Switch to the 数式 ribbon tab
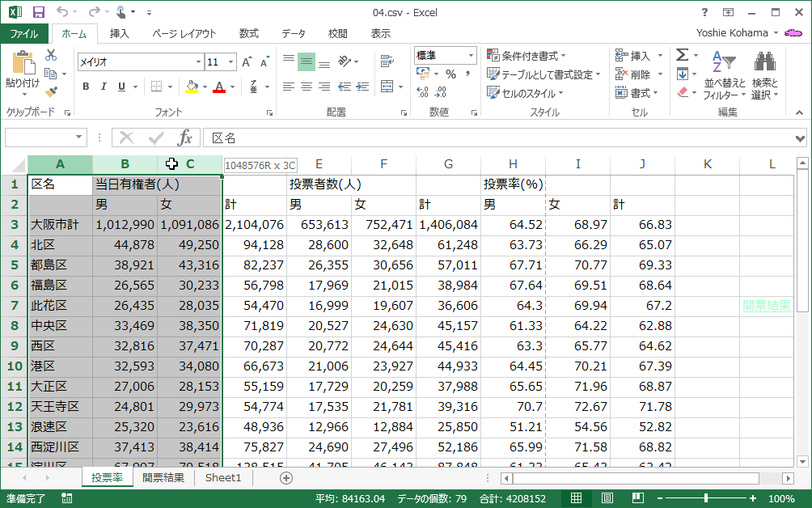 pos(248,34)
